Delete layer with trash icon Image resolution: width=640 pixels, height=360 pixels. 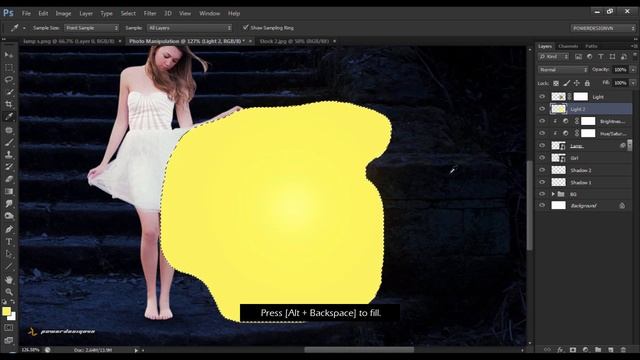click(623, 350)
